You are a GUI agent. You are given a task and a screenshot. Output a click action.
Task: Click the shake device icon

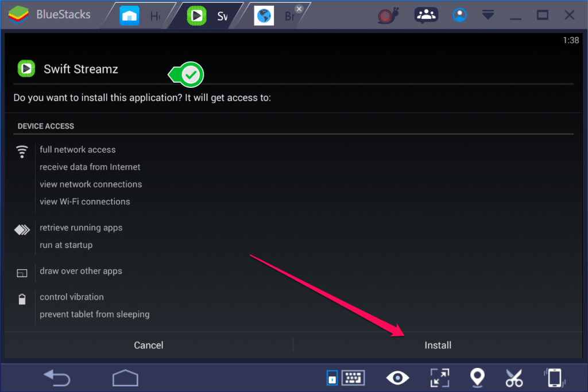point(555,378)
